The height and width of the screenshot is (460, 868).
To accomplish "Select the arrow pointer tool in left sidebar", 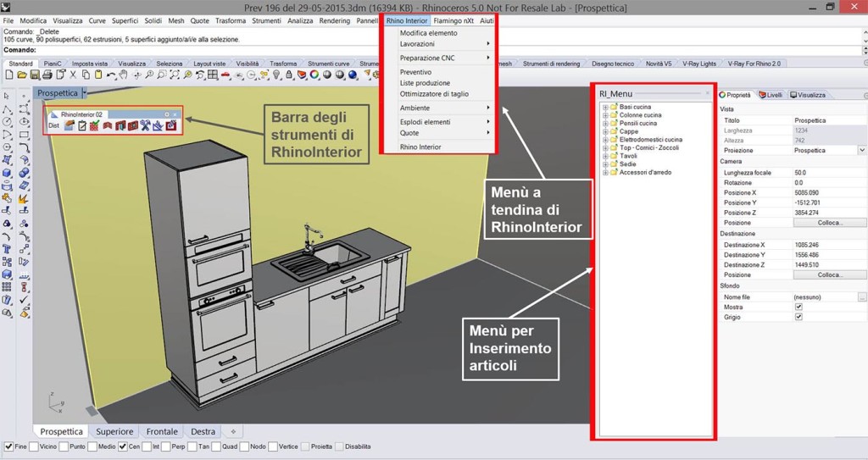I will tap(6, 97).
